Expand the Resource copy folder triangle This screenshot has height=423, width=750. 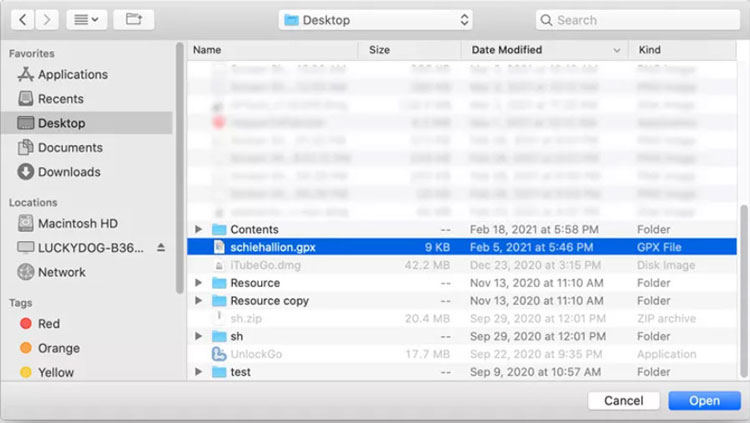[198, 301]
